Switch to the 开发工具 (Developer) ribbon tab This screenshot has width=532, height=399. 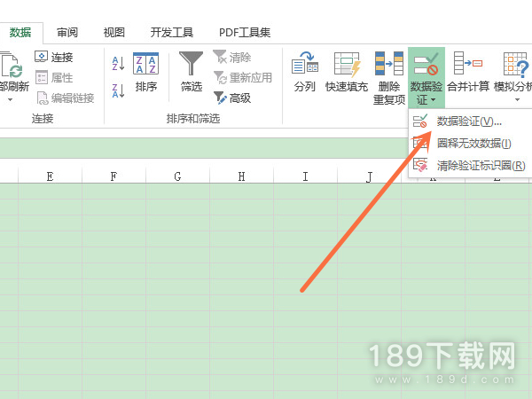pyautogui.click(x=171, y=33)
